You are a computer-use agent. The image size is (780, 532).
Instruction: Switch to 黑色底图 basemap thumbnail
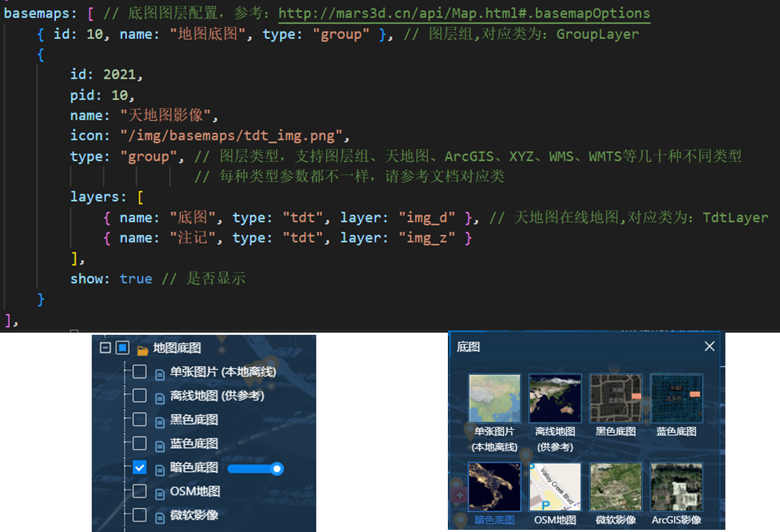(x=616, y=398)
